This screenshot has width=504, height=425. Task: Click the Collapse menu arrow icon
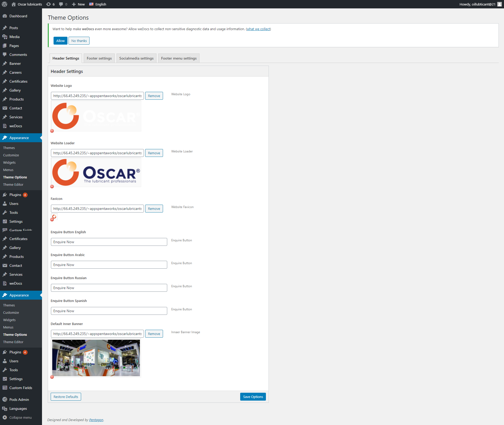5,417
